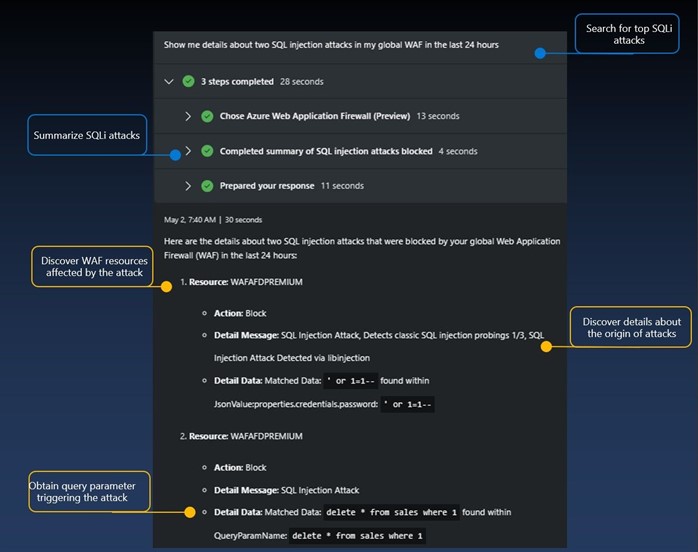Click green check beside 'Prepared your response'
This screenshot has width=698, height=552.
207,186
